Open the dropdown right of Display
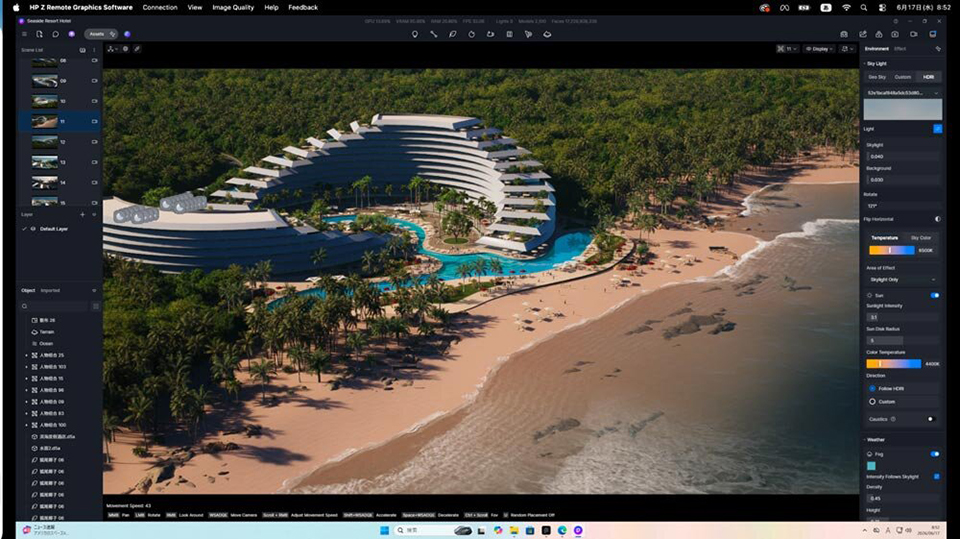The width and height of the screenshot is (960, 539). coord(847,49)
